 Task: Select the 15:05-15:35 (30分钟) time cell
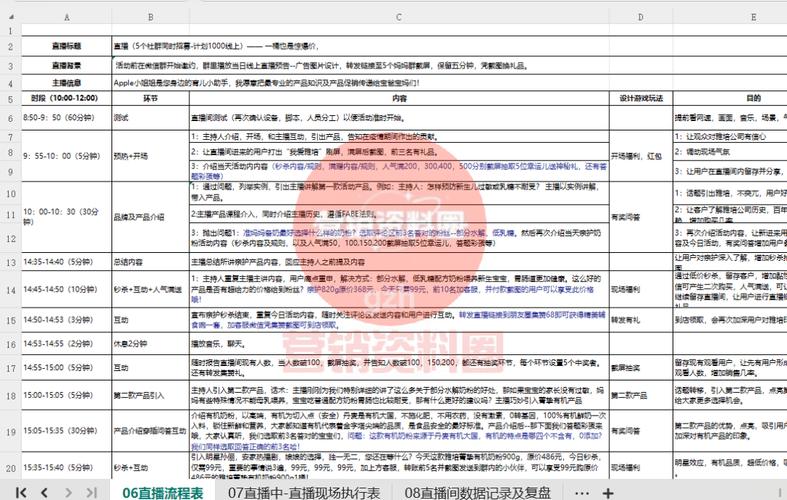66,431
